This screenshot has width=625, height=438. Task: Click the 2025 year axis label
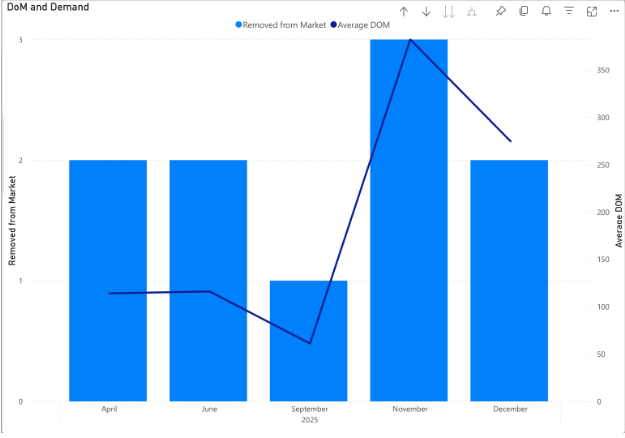309,420
